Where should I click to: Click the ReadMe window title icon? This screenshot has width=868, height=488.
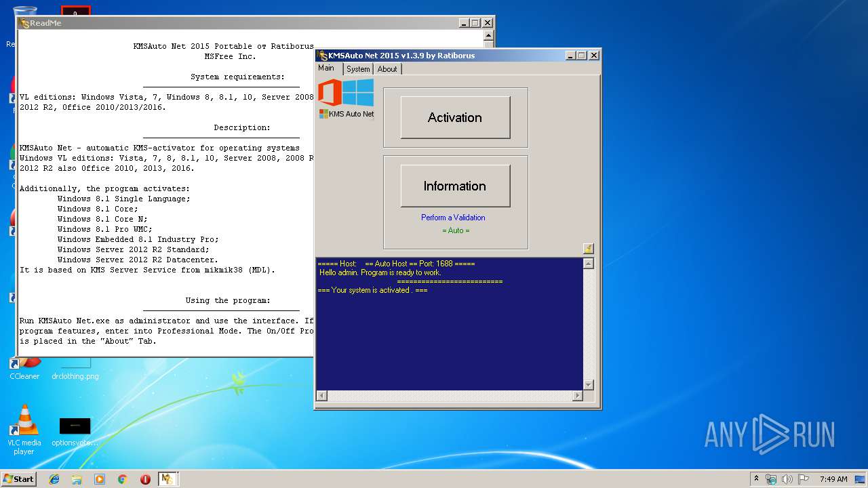[x=24, y=23]
